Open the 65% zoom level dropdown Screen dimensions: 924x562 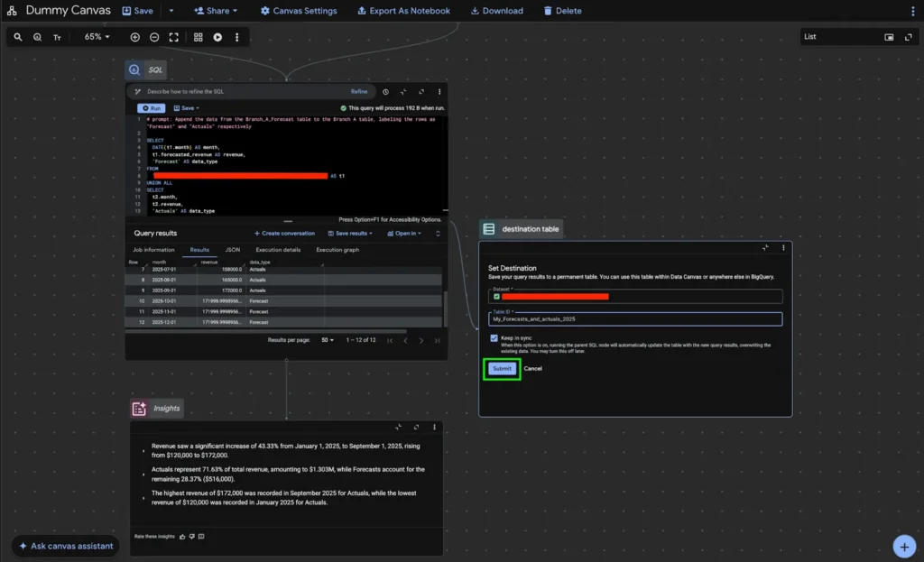pyautogui.click(x=97, y=37)
